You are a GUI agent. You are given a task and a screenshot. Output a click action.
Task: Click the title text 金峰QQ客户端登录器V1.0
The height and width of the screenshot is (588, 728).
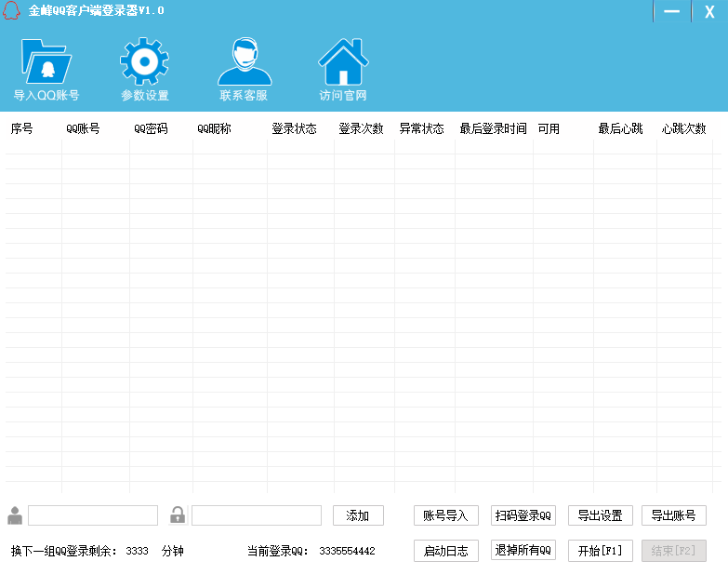[96, 10]
